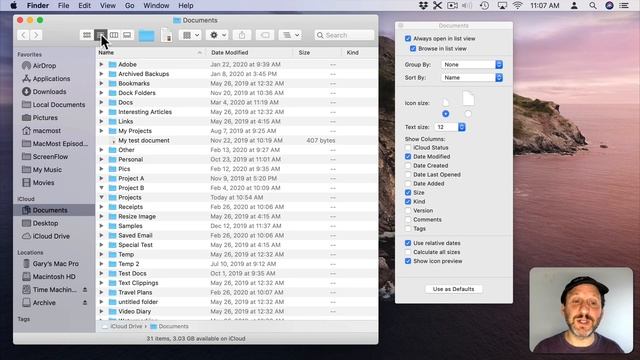
Task: Expand the Travel Plans folder
Action: coord(101,292)
